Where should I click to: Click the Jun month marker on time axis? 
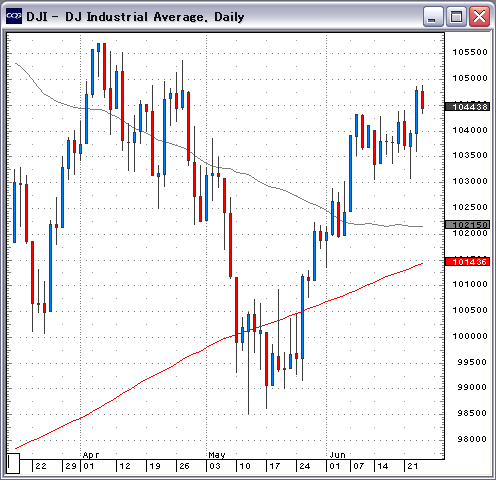[x=337, y=455]
